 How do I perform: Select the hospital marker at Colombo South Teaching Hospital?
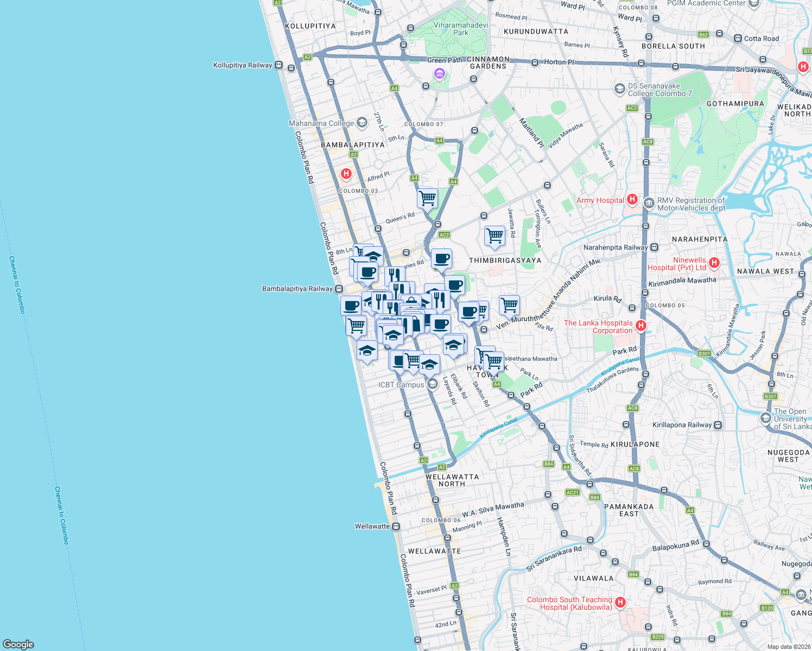[620, 602]
